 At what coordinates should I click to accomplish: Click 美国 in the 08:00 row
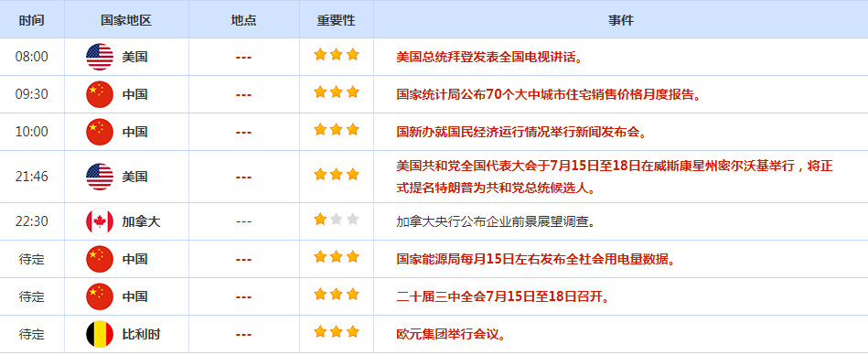pos(134,57)
